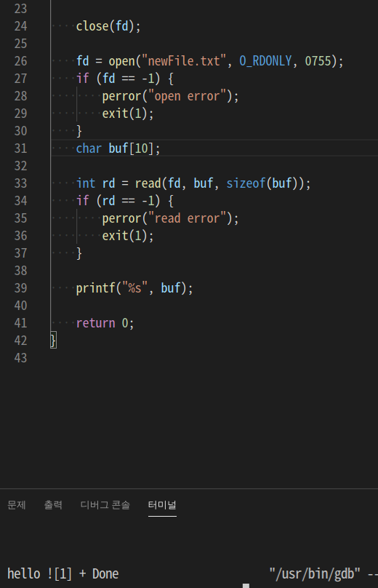Click "hello !" terminal output text

tap(31, 573)
